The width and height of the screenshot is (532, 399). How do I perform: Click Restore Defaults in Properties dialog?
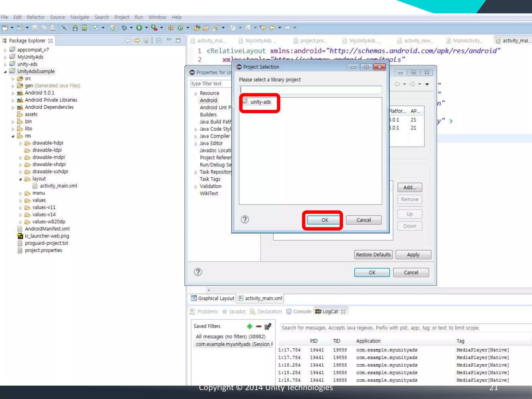point(373,255)
